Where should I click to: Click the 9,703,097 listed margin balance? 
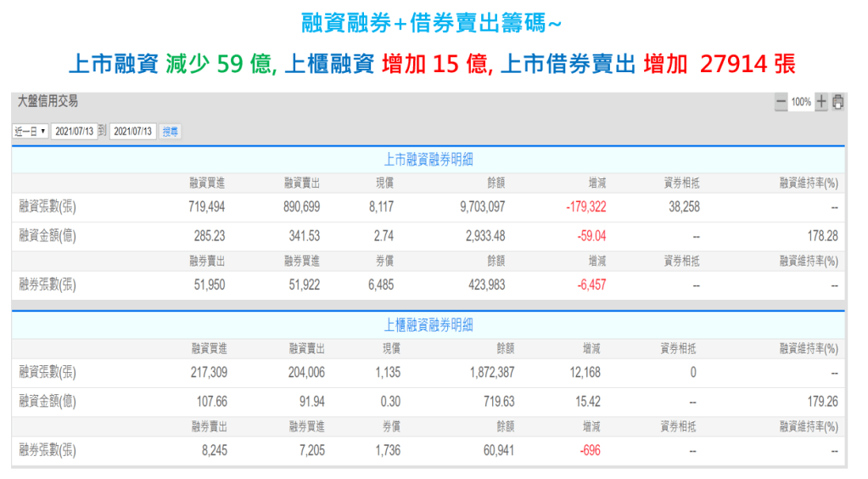[480, 206]
